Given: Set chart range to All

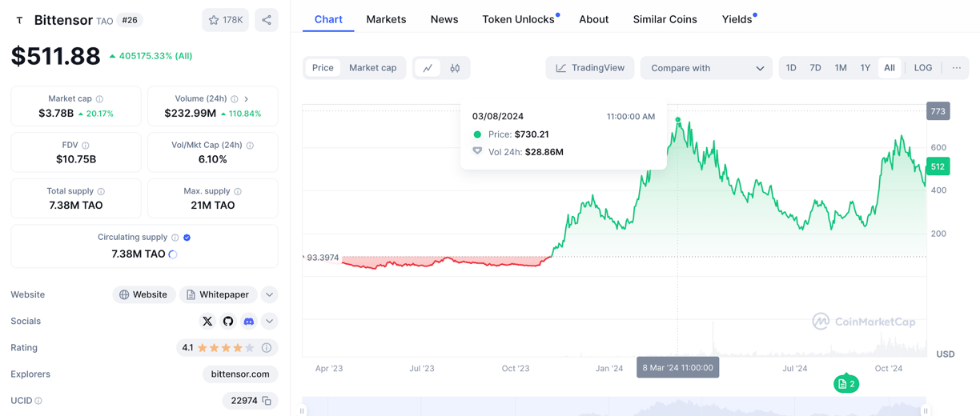Looking at the screenshot, I should [890, 68].
